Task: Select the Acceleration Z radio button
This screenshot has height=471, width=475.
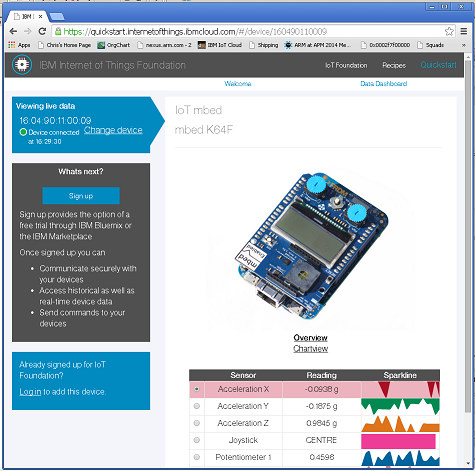Action: tap(197, 423)
